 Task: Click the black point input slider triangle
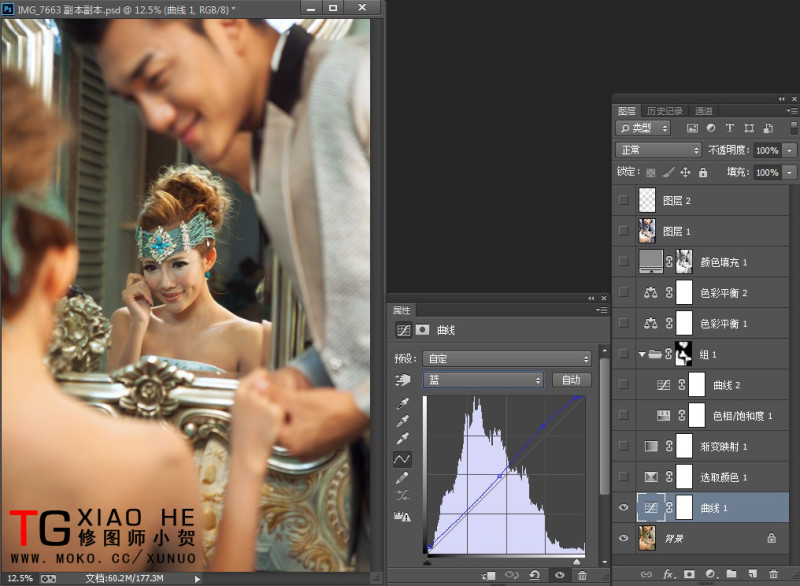pyautogui.click(x=427, y=562)
